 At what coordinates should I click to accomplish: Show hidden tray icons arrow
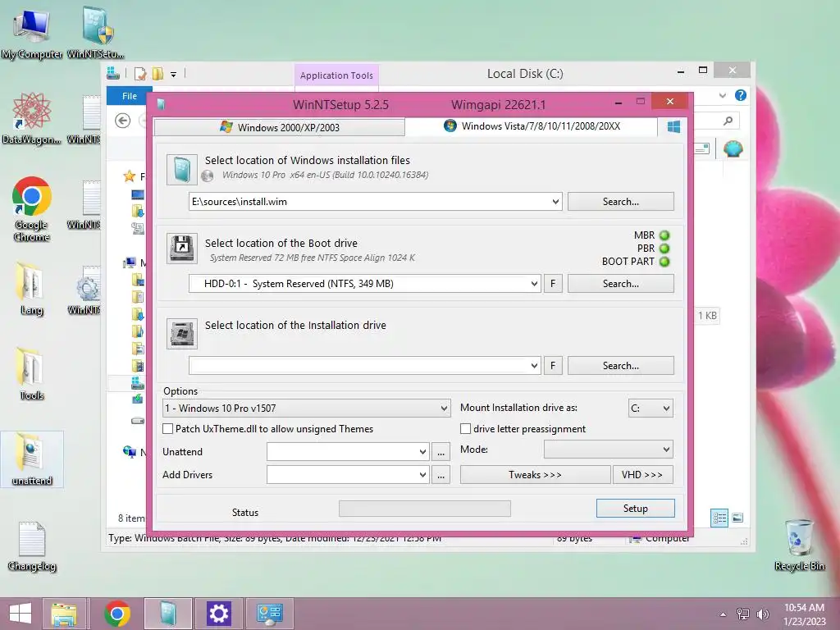pyautogui.click(x=723, y=614)
